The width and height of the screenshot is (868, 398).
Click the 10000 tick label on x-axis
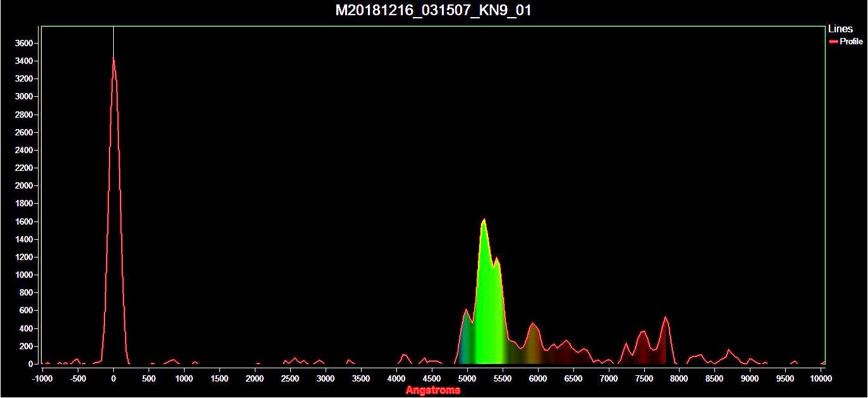click(821, 378)
